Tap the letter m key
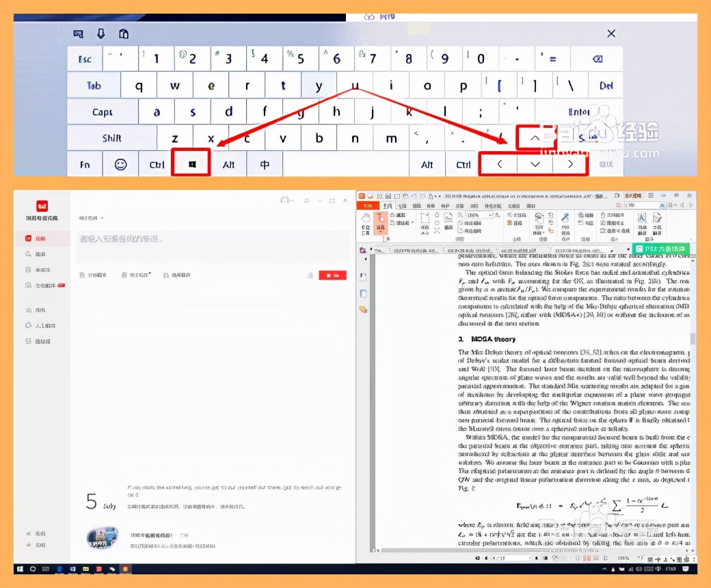 391,138
